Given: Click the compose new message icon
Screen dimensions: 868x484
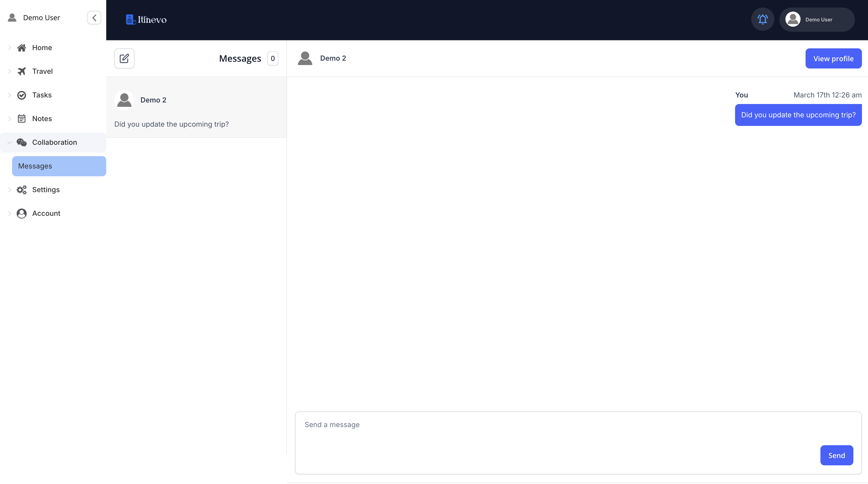Looking at the screenshot, I should [x=124, y=58].
